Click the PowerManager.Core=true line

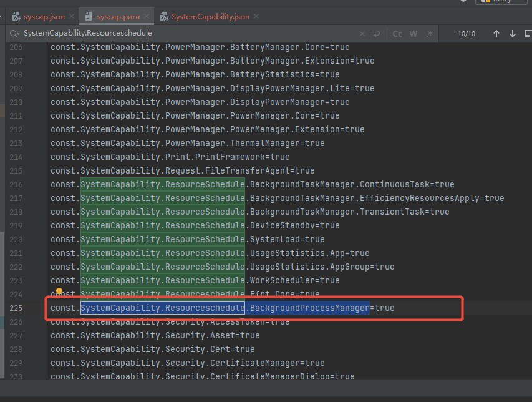195,115
